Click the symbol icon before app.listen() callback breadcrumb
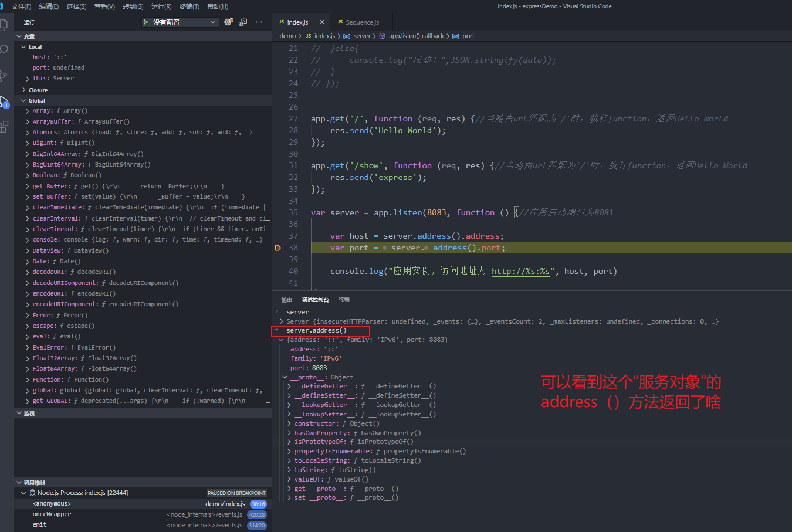 coord(383,36)
